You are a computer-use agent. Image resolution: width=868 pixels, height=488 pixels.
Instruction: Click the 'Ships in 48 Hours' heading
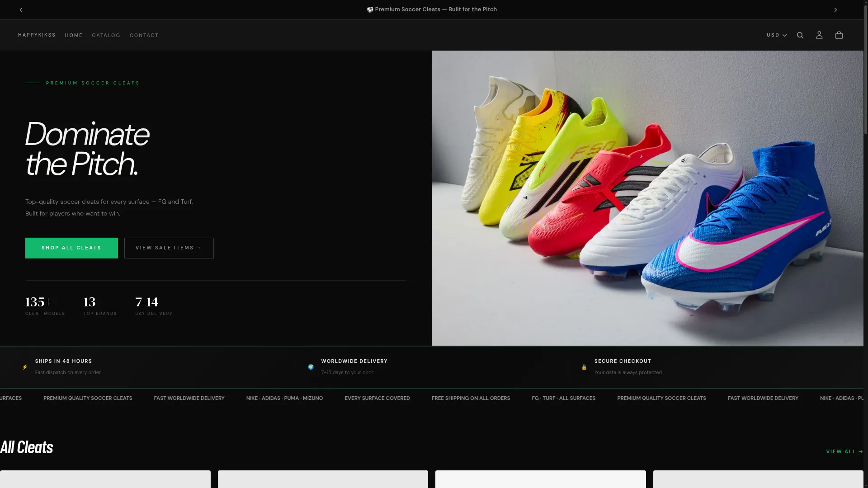click(64, 361)
